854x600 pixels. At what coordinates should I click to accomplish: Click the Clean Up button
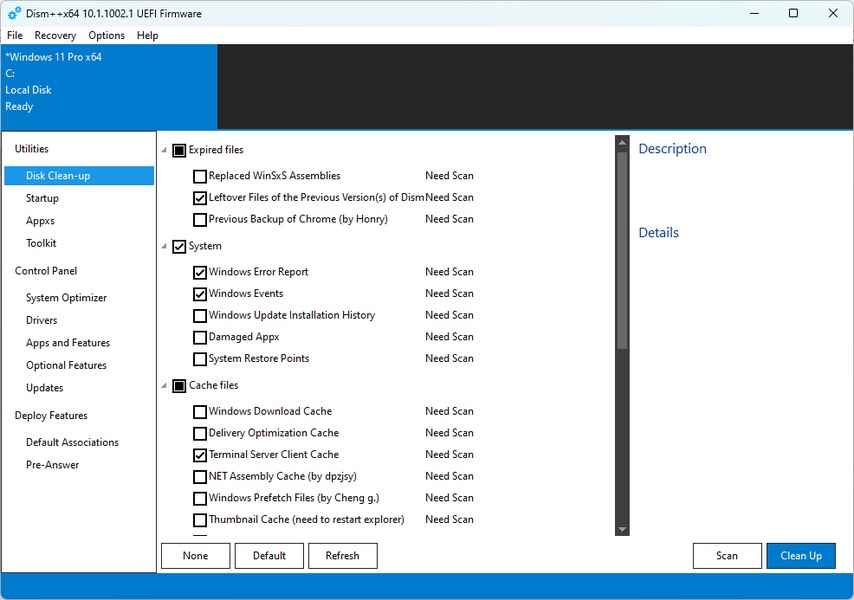coord(800,556)
